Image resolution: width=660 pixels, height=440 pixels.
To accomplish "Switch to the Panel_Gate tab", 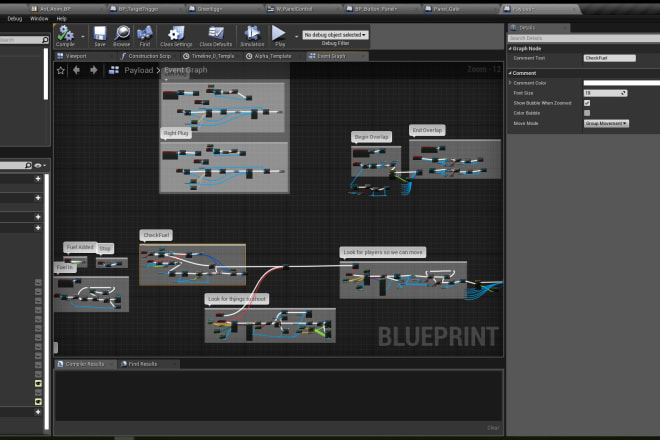I will pyautogui.click(x=446, y=9).
